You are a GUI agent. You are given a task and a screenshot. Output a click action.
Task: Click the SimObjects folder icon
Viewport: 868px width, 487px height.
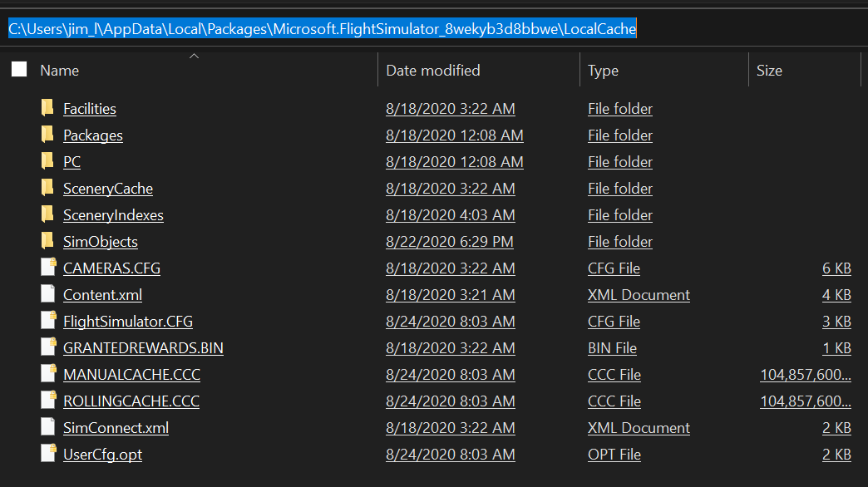point(47,242)
